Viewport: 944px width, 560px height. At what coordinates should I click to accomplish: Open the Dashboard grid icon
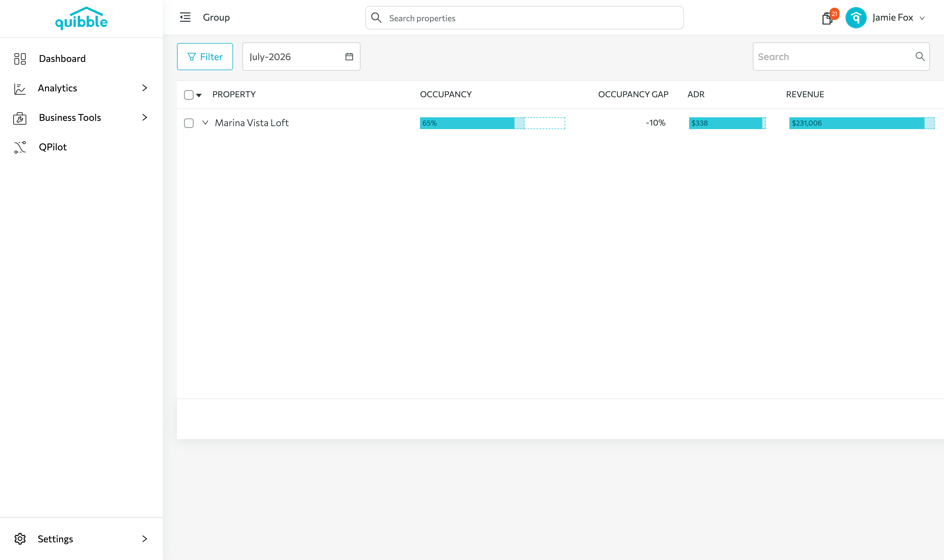coord(20,58)
